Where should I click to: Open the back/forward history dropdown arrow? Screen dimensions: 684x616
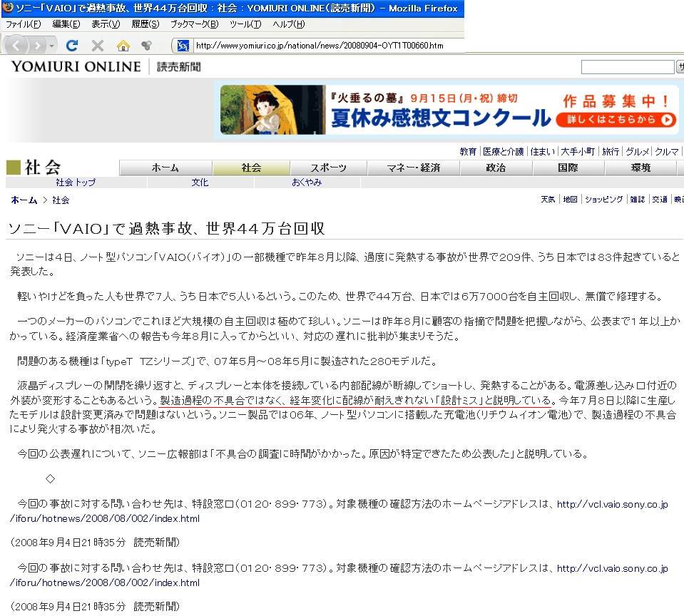tap(52, 46)
